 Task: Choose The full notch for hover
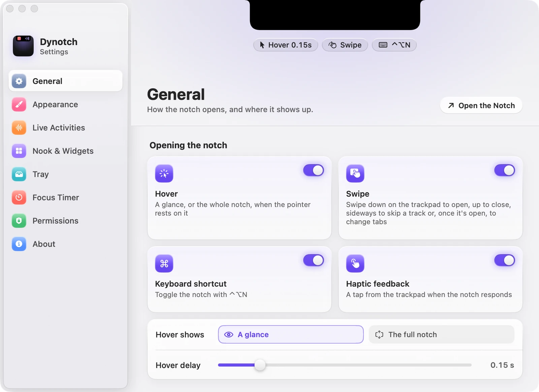(442, 334)
